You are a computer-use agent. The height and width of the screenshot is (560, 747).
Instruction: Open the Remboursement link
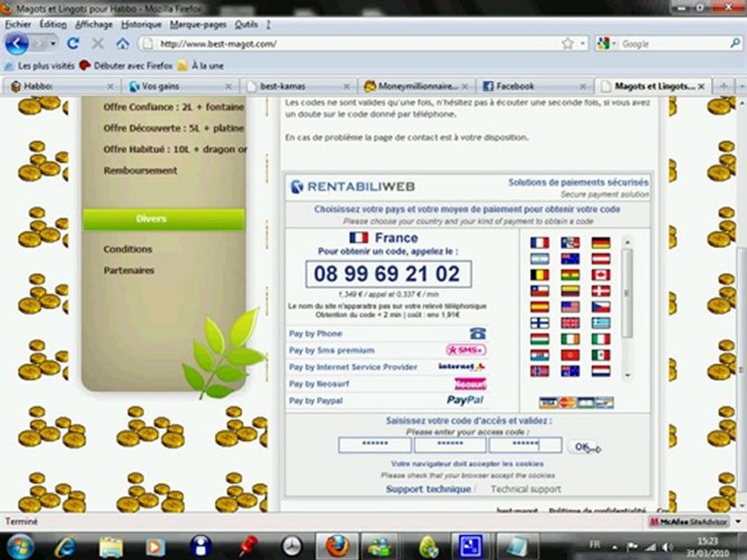pyautogui.click(x=140, y=170)
